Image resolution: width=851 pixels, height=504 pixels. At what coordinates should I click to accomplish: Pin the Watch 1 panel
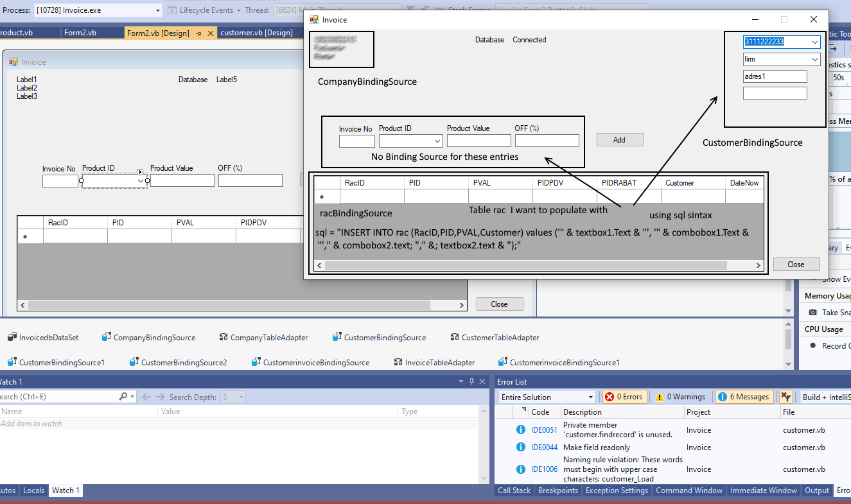click(x=471, y=381)
